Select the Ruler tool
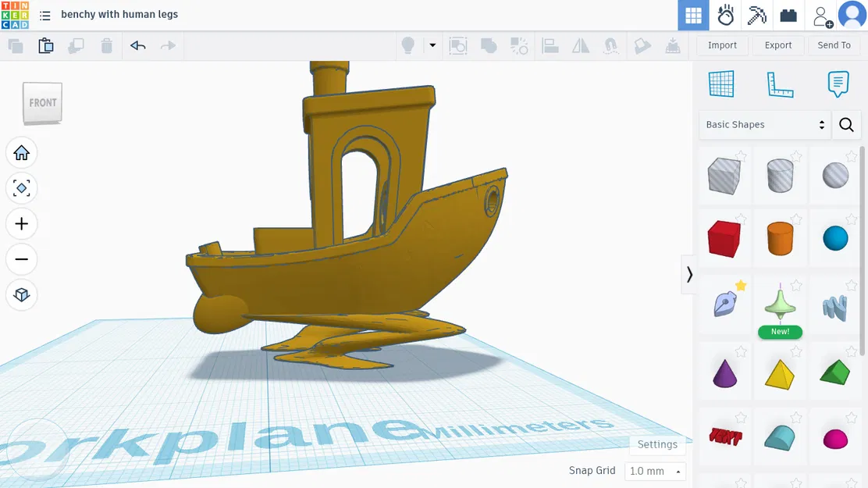Viewport: 868px width, 488px height. click(778, 84)
